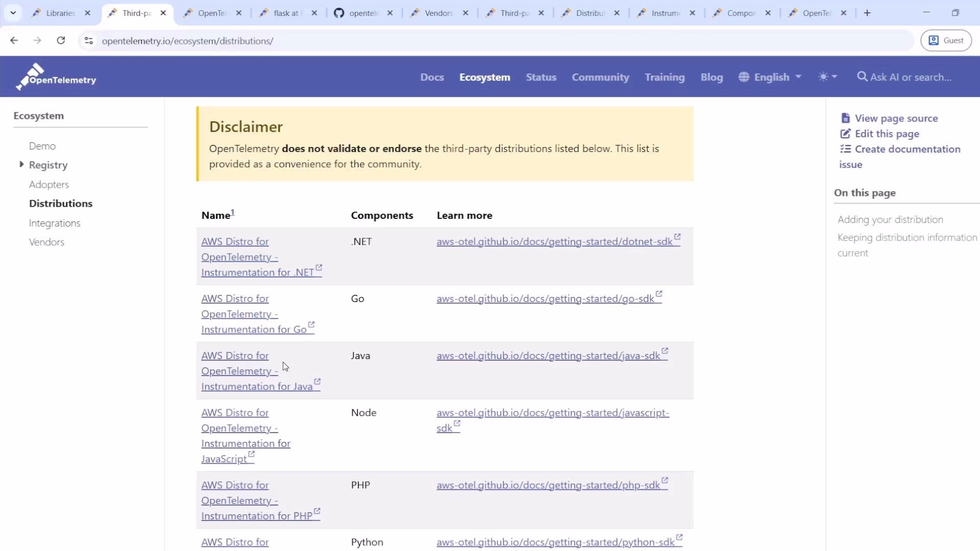The width and height of the screenshot is (980, 551).
Task: Go back to previous page
Action: pyautogui.click(x=14, y=41)
